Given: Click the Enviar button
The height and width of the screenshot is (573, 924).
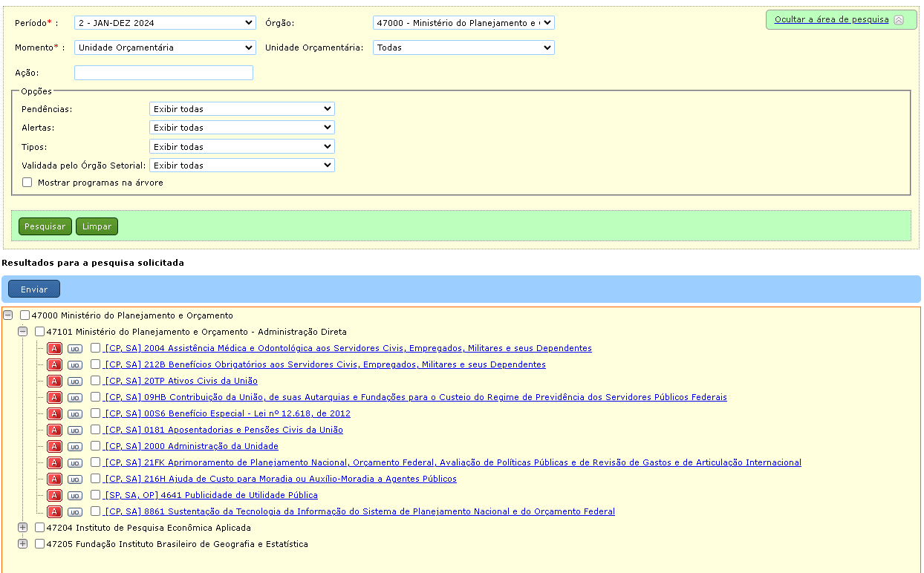Looking at the screenshot, I should coord(34,289).
